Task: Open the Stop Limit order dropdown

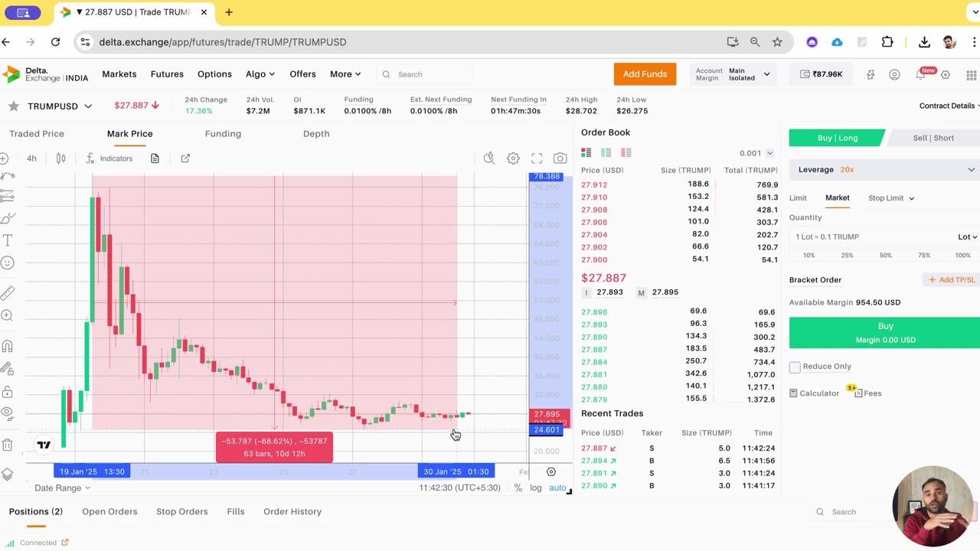Action: click(x=891, y=198)
